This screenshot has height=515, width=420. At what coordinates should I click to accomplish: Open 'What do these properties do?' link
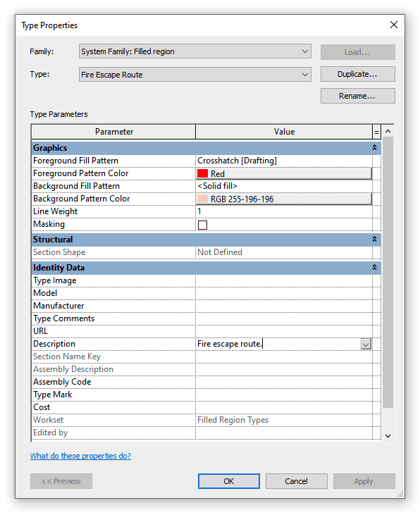80,456
